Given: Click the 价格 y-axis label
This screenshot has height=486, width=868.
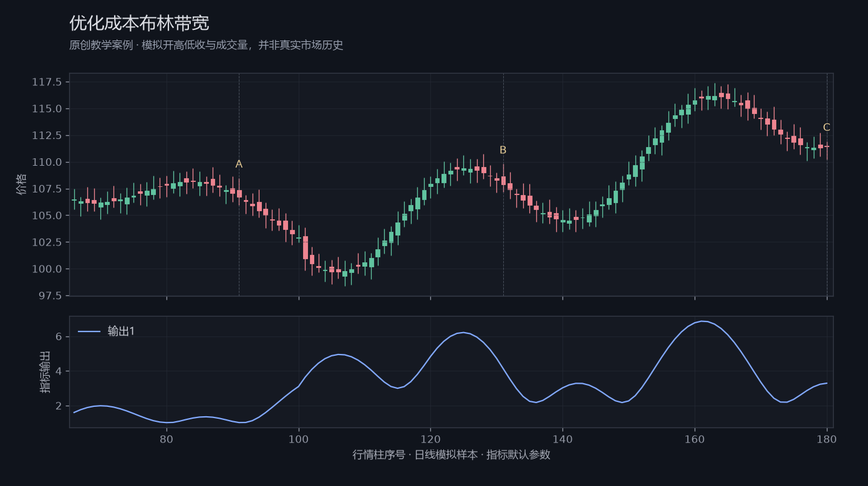Looking at the screenshot, I should [22, 184].
